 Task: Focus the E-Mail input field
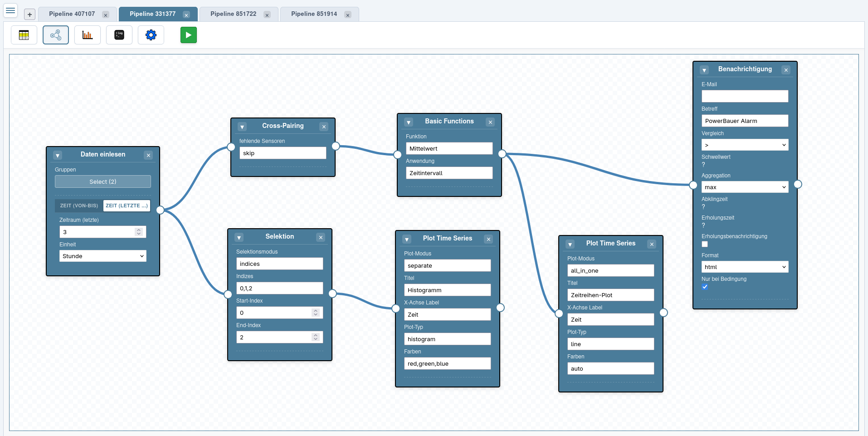tap(745, 96)
